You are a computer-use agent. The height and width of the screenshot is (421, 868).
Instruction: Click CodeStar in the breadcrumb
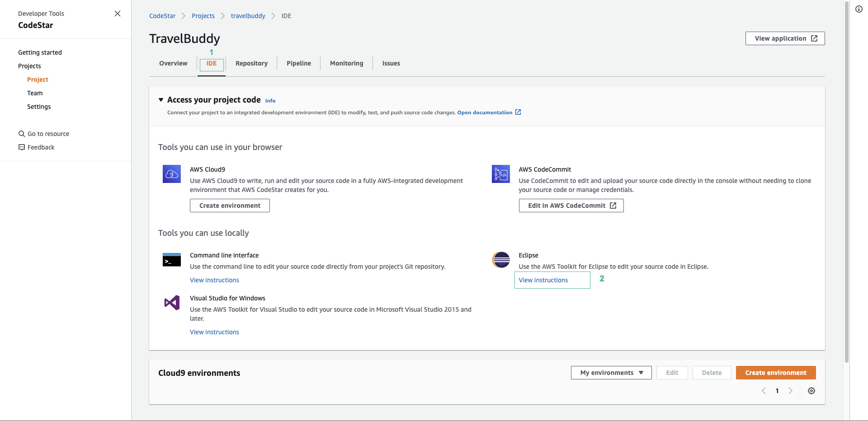[x=162, y=16]
